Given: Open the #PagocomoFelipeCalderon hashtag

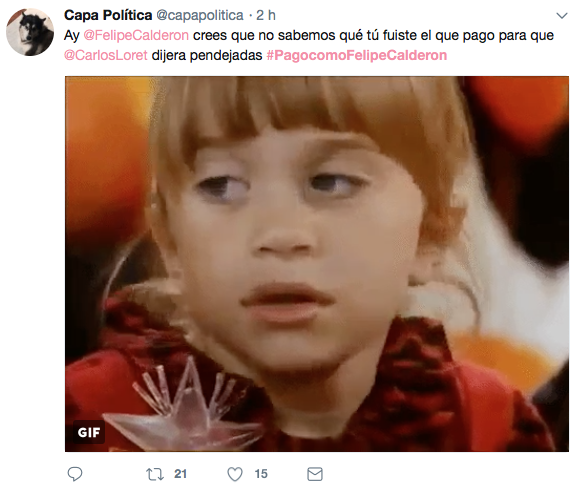Looking at the screenshot, I should pyautogui.click(x=357, y=55).
